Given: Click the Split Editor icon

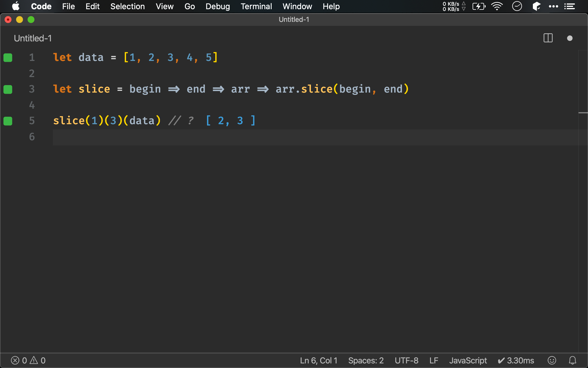Looking at the screenshot, I should (548, 38).
